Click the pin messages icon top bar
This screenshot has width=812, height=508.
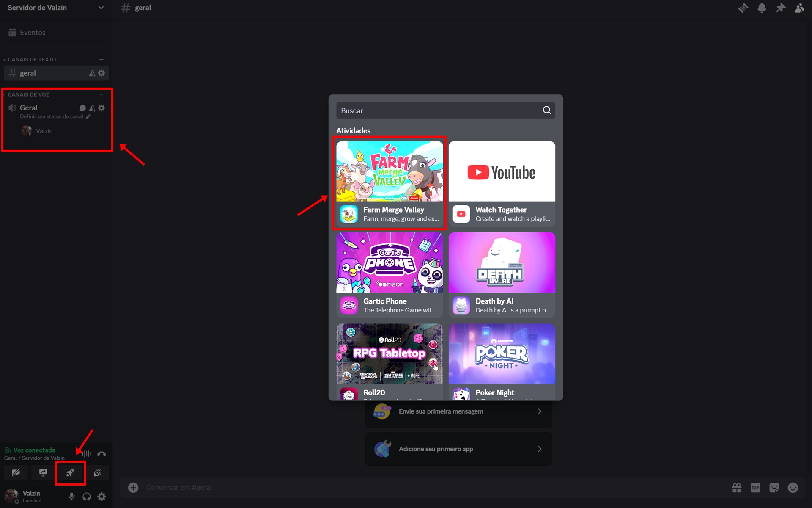click(780, 8)
